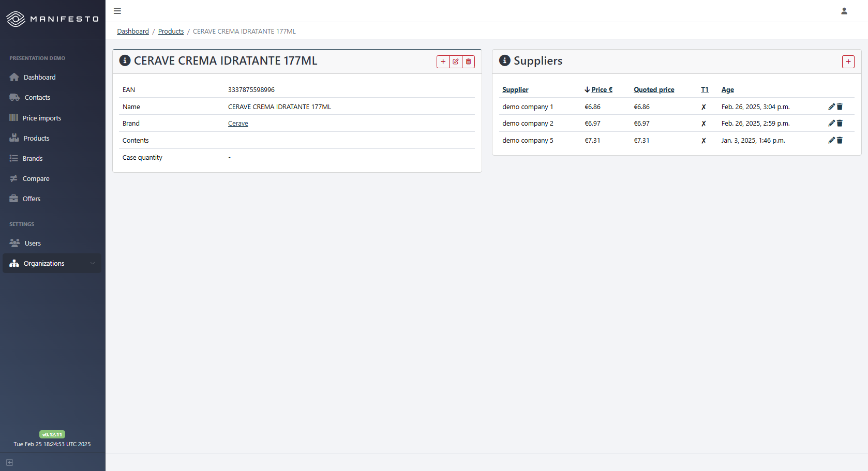Screen dimensions: 868x471
Task: Delete demo company 1 supplier row
Action: point(840,107)
